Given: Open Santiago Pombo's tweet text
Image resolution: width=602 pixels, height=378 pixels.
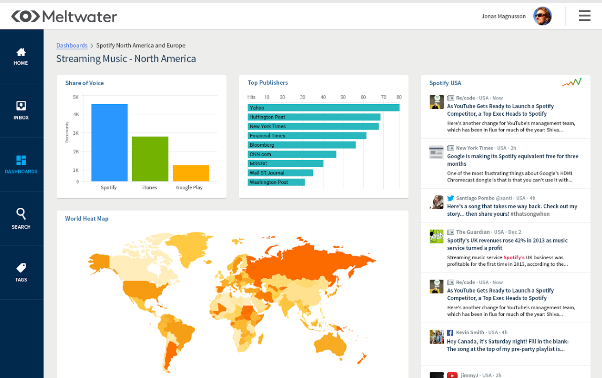Looking at the screenshot, I should pyautogui.click(x=512, y=210).
